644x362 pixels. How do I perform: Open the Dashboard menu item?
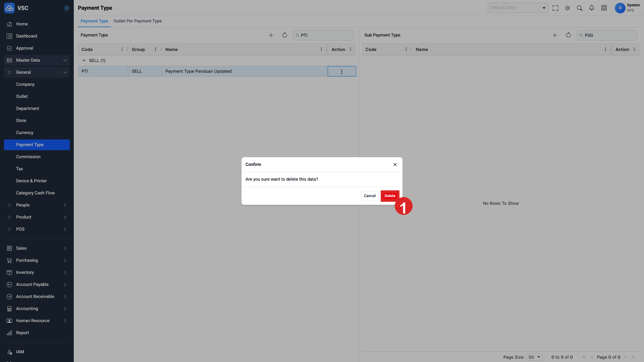coord(37,36)
